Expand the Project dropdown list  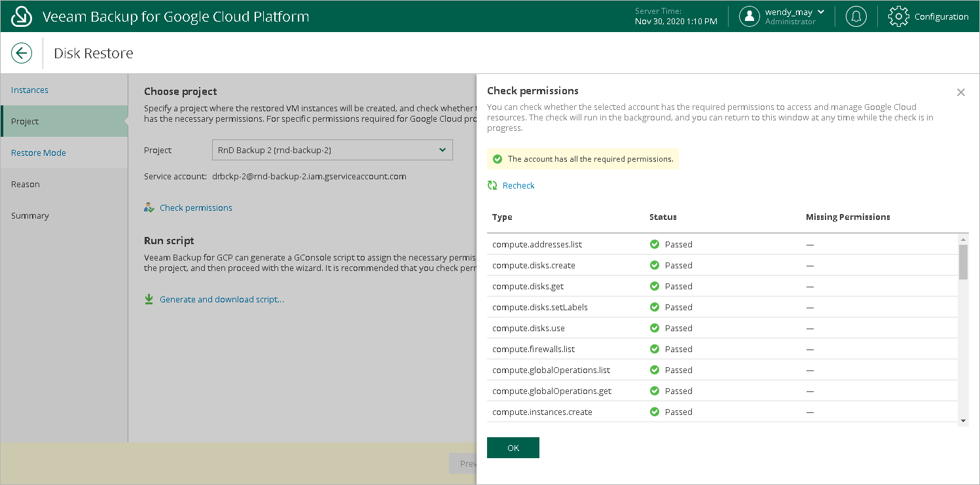tap(443, 150)
